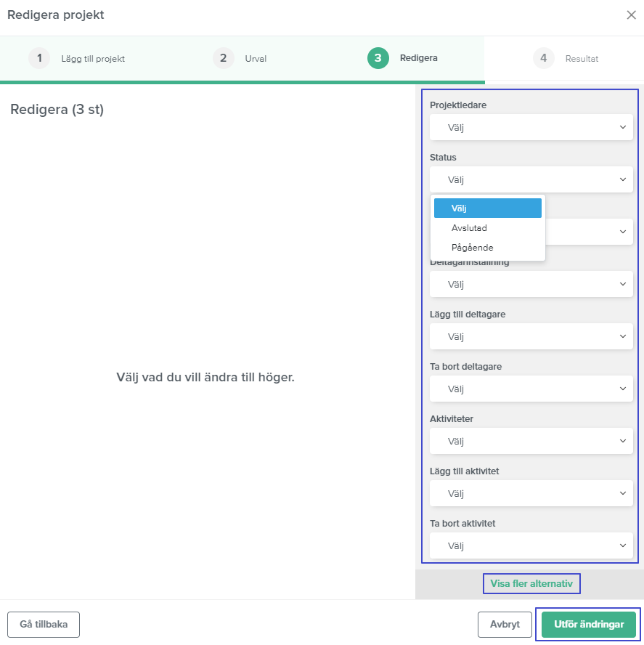The image size is (644, 645).
Task: Open the Projektledare dropdown
Action: 531,127
